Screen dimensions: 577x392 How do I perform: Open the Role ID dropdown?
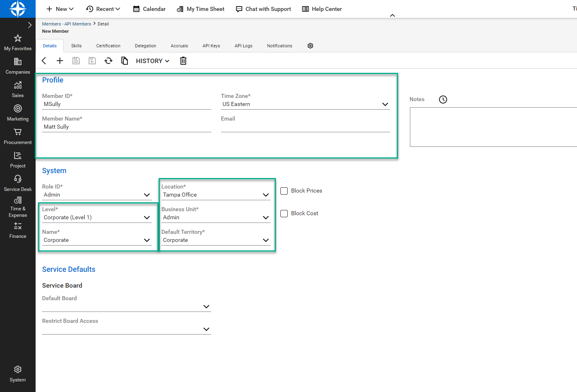click(146, 195)
